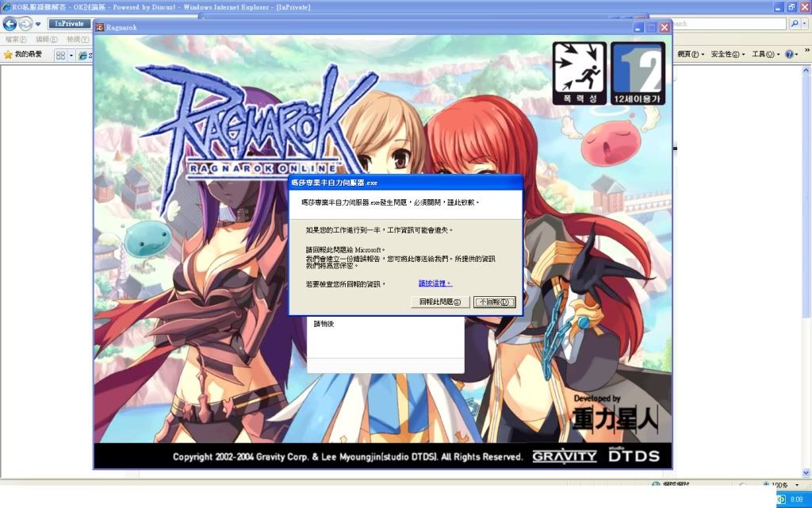Click the 不回報 (Don't Send) button
Image resolution: width=812 pixels, height=508 pixels.
(x=495, y=302)
